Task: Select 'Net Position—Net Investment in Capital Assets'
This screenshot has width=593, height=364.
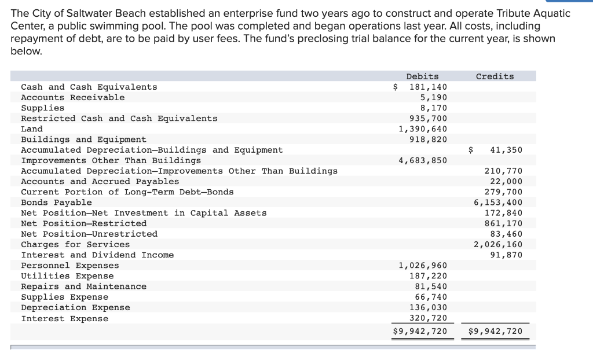Action: pos(144,213)
